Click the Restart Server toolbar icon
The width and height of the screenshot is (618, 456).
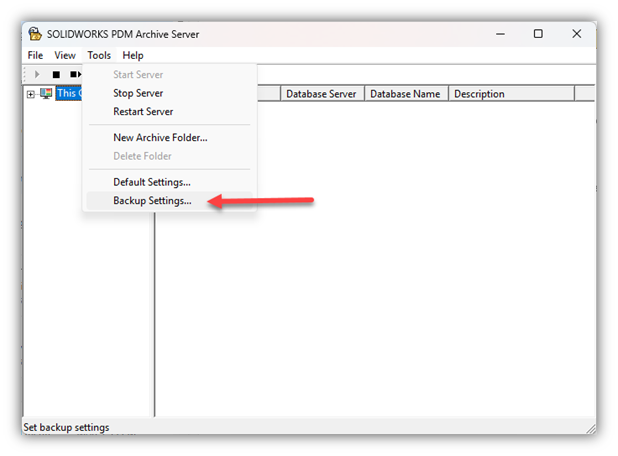point(75,74)
